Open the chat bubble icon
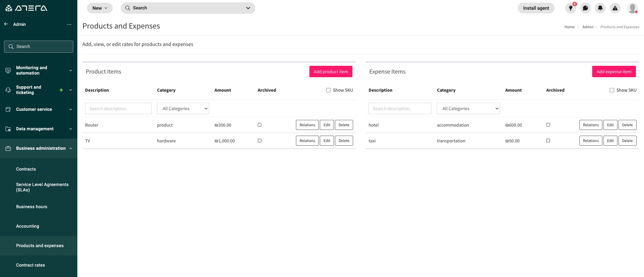 coord(585,8)
